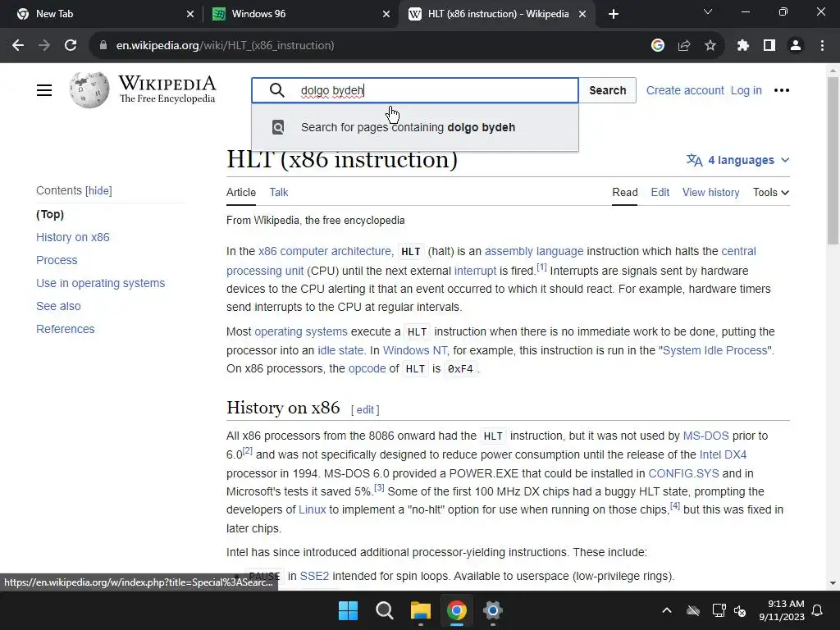Open the MS-DOS link

click(x=706, y=436)
